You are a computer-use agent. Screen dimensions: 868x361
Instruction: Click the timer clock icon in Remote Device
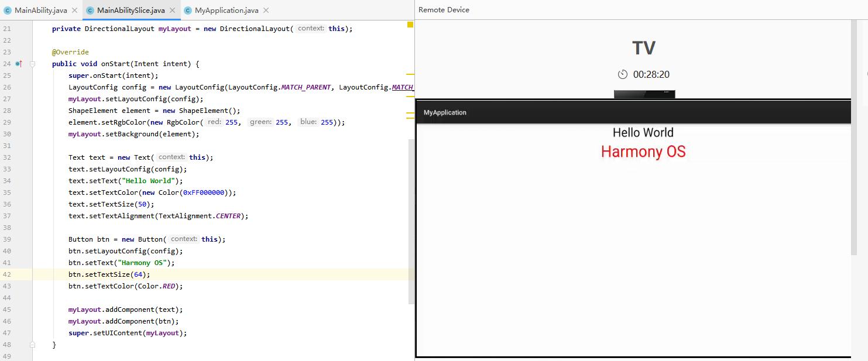[623, 74]
